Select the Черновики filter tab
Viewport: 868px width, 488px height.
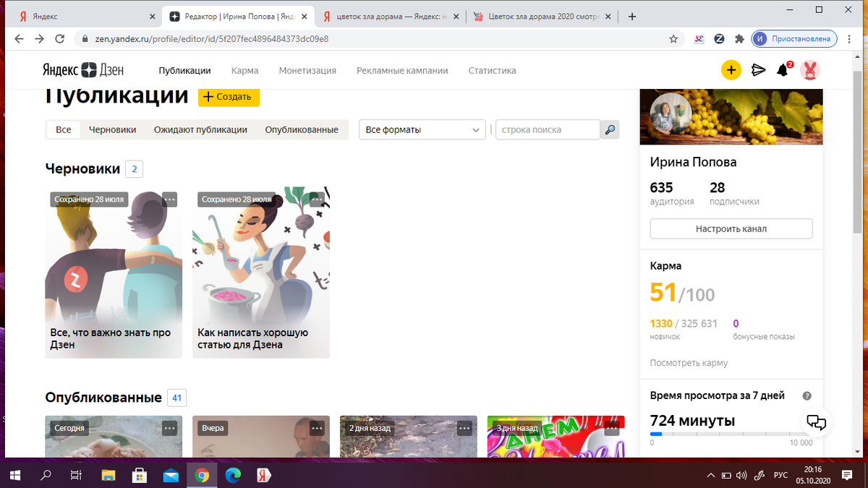click(x=113, y=130)
